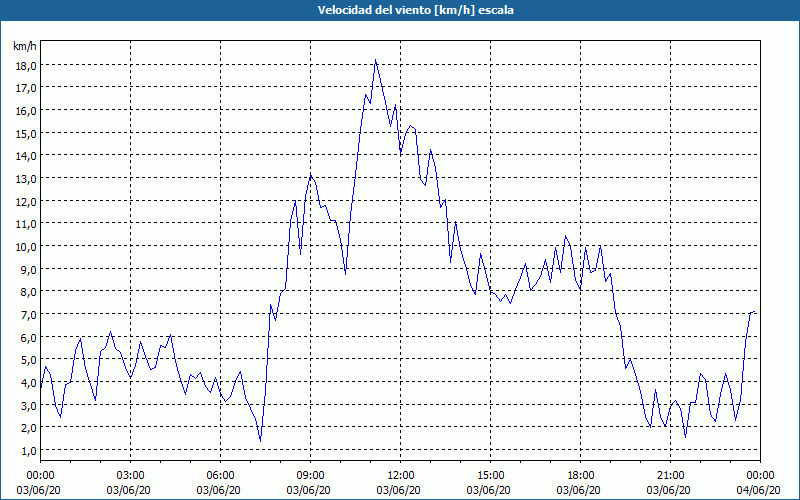Click the '15:00' time label
Viewport: 800px width, 500px height.
[x=490, y=476]
